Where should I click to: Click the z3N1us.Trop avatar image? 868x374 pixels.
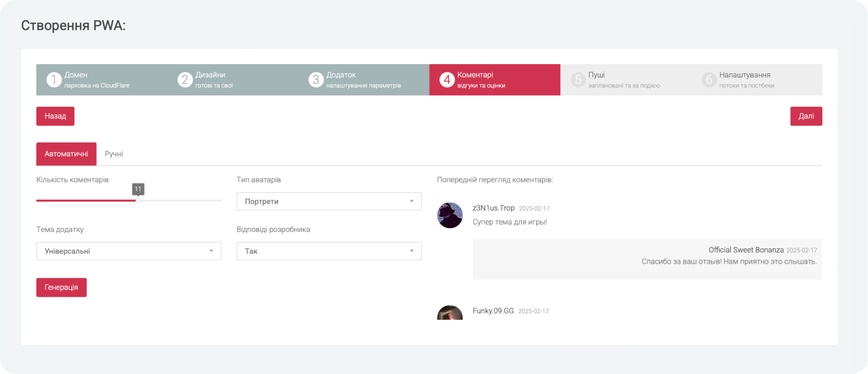point(450,215)
